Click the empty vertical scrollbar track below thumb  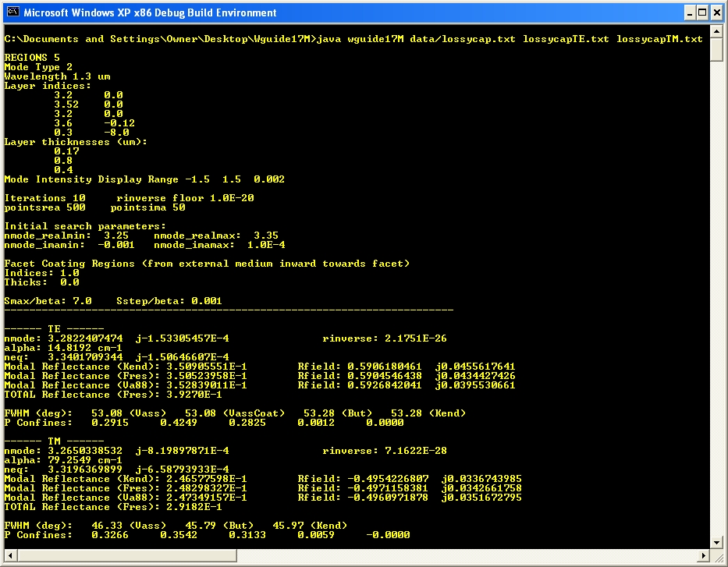click(x=718, y=312)
